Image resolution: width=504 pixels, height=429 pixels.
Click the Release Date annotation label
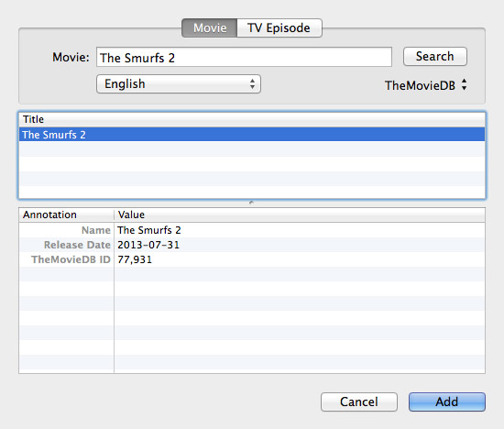coord(77,245)
